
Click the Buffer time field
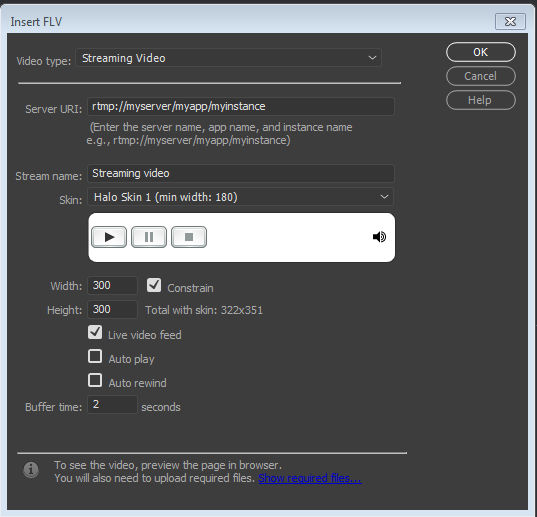pyautogui.click(x=112, y=404)
